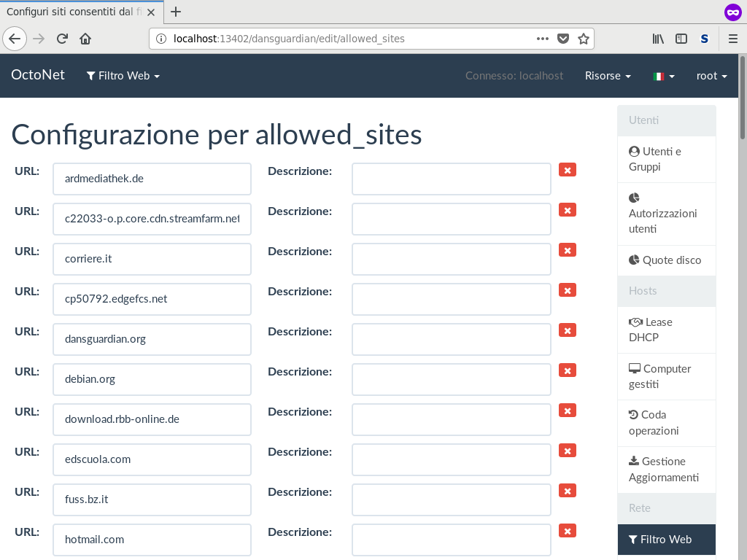
Task: Edit the hotmail.com URL field
Action: click(x=152, y=540)
